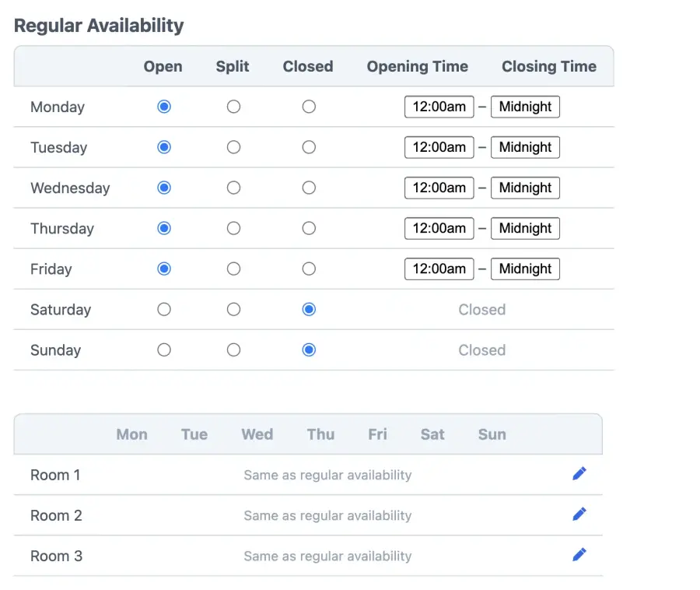The image size is (700, 590).
Task: Select Split radio for Sunday
Action: pos(233,349)
